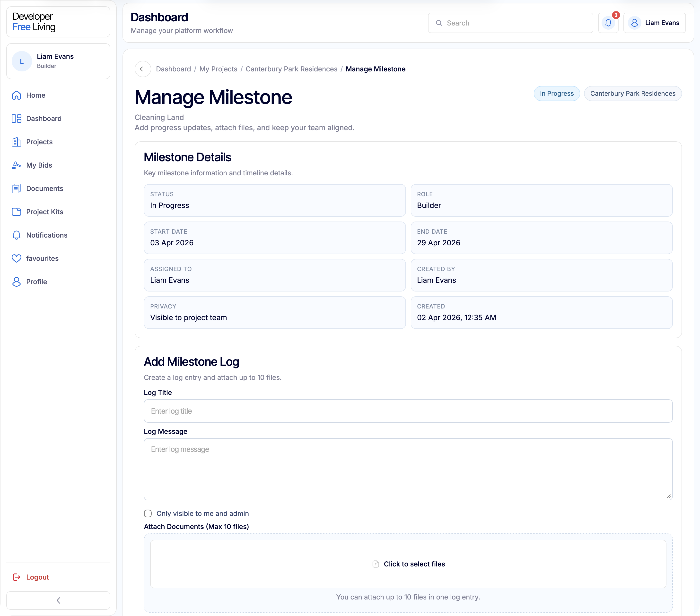Click the favourites heart icon

(x=17, y=258)
